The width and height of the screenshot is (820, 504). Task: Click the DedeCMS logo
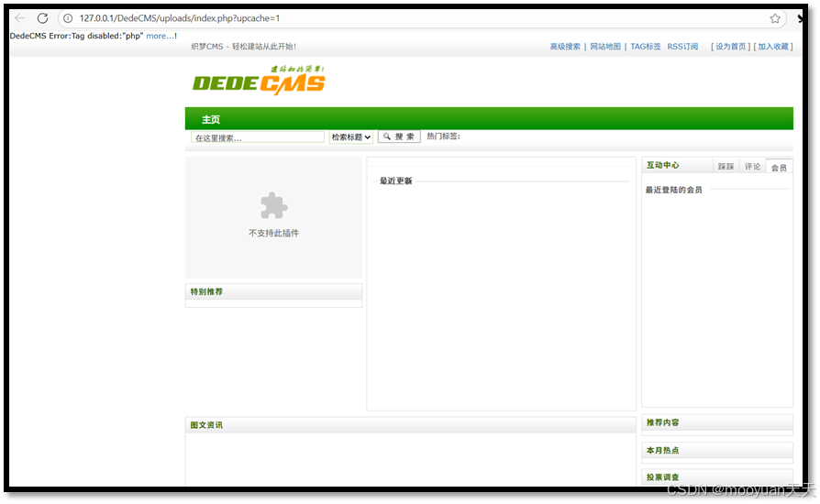[x=259, y=81]
